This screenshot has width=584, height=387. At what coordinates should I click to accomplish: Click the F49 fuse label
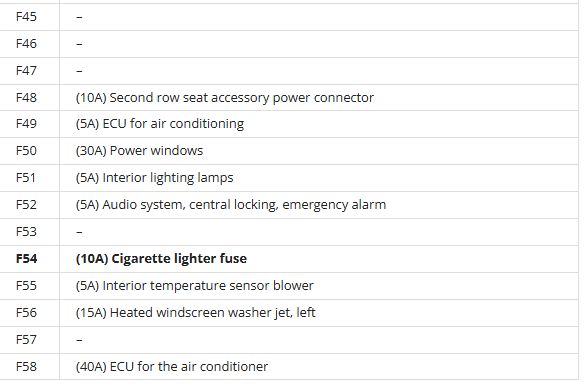[x=26, y=124]
